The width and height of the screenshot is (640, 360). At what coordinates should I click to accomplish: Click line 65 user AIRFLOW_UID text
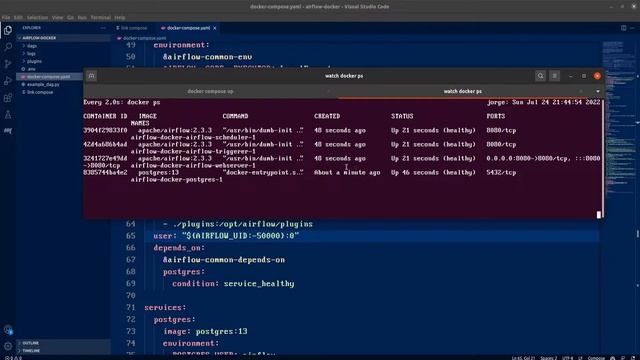click(226, 236)
